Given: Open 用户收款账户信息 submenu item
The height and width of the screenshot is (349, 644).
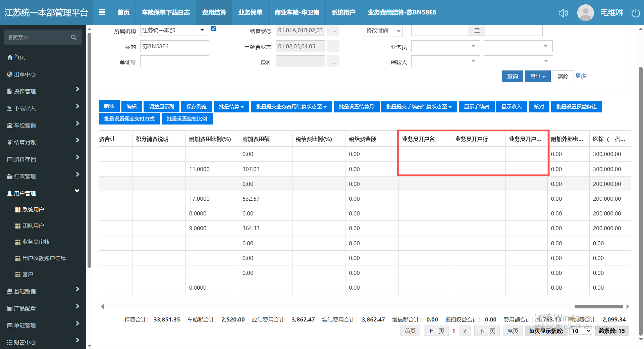Looking at the screenshot, I should pos(44,258).
